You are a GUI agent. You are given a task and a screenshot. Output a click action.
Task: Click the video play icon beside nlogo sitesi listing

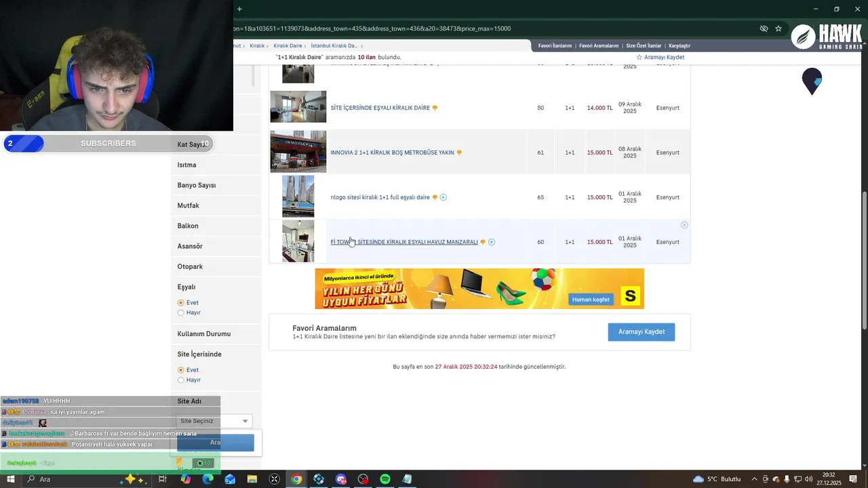point(443,197)
